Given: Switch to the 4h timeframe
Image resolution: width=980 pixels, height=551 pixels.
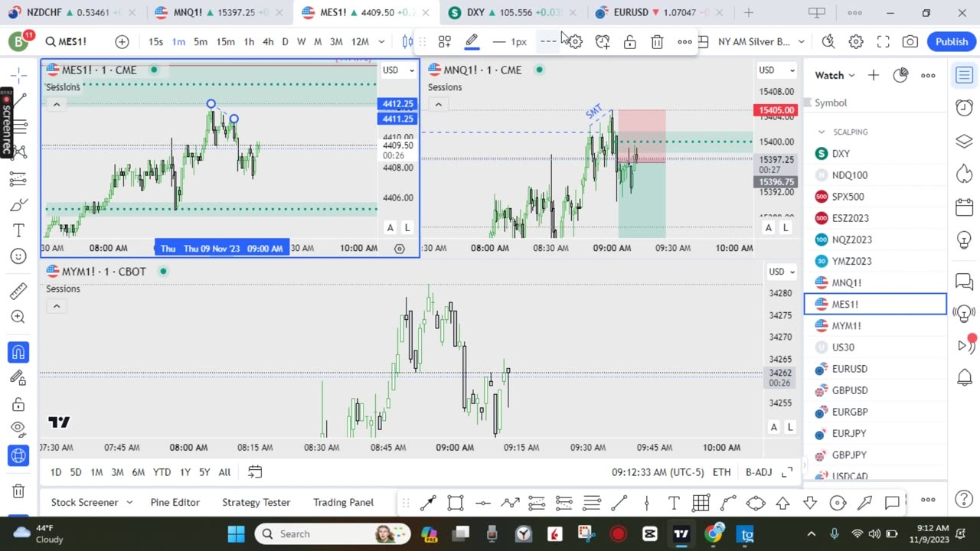Looking at the screenshot, I should pos(268,42).
